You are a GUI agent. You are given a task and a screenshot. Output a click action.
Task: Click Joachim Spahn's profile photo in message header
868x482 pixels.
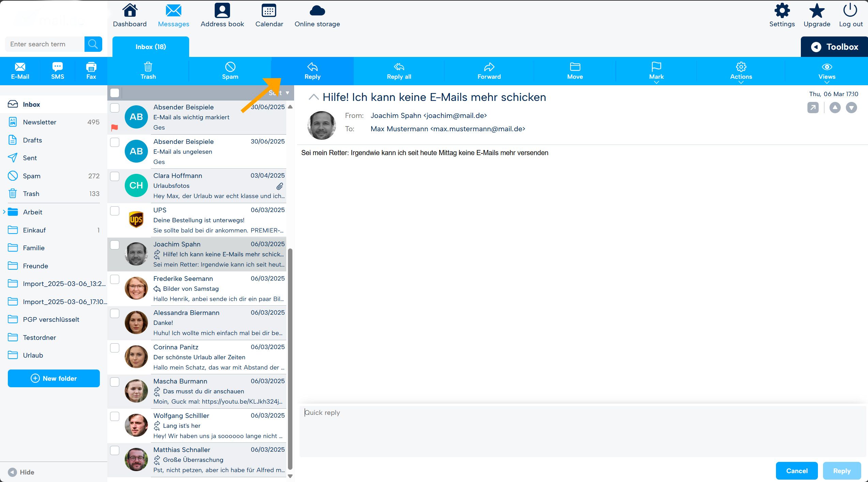[321, 125]
